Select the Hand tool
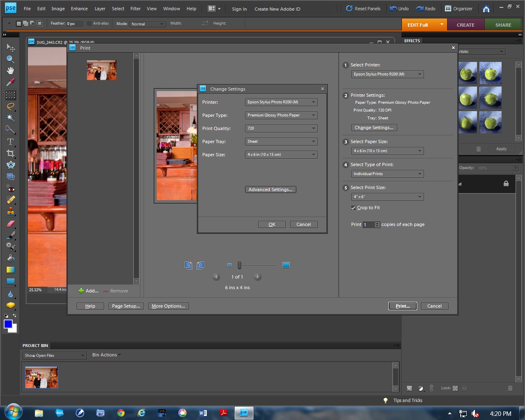Viewport: 525px width, 420px height. point(10,71)
